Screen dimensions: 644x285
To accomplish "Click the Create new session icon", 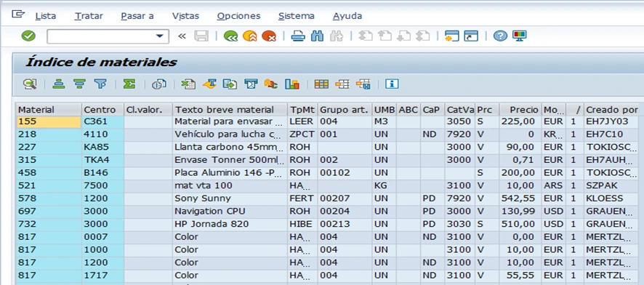I will coord(452,36).
